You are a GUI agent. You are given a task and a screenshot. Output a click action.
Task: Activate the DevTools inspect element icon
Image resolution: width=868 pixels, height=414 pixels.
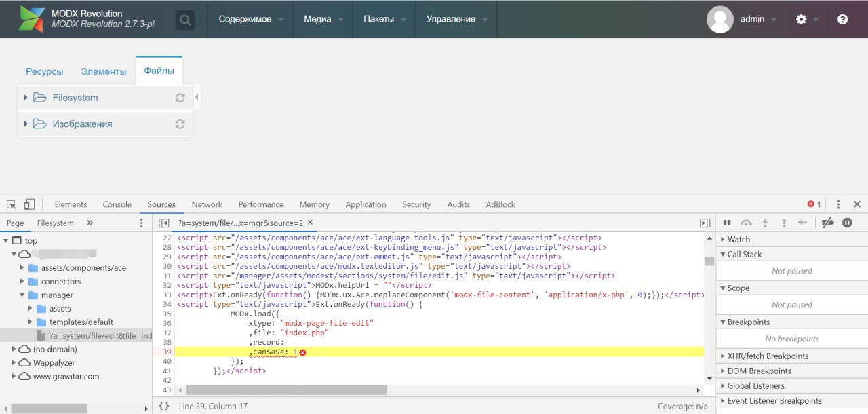point(12,204)
